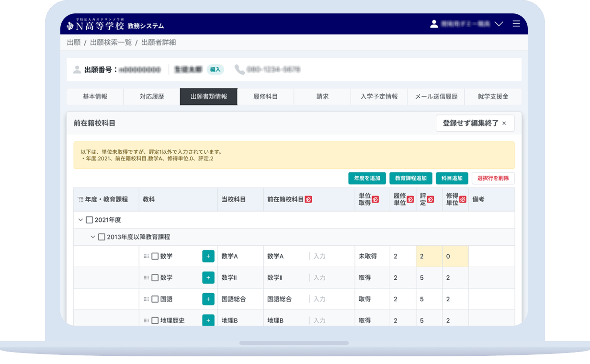
Task: Click the 選択行を削除 button
Action: pyautogui.click(x=492, y=178)
